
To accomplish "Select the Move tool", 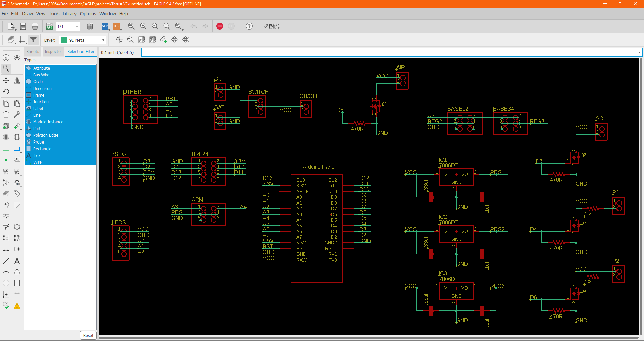I will (6, 80).
